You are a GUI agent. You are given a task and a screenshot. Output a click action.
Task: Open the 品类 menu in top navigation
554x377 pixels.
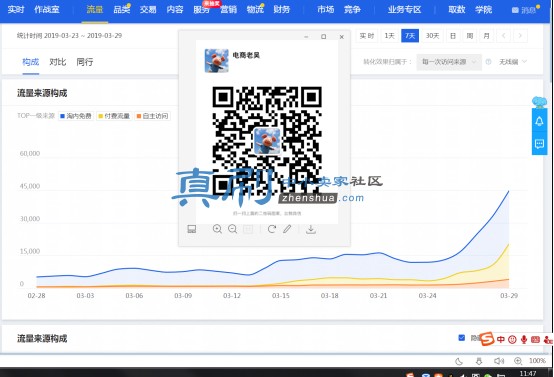(x=122, y=10)
